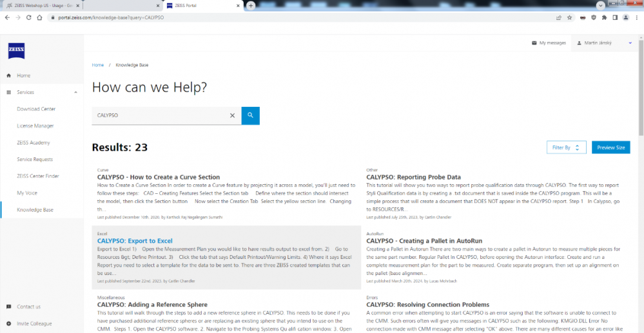
Task: Click the Contact us chat icon
Action: 8,307
